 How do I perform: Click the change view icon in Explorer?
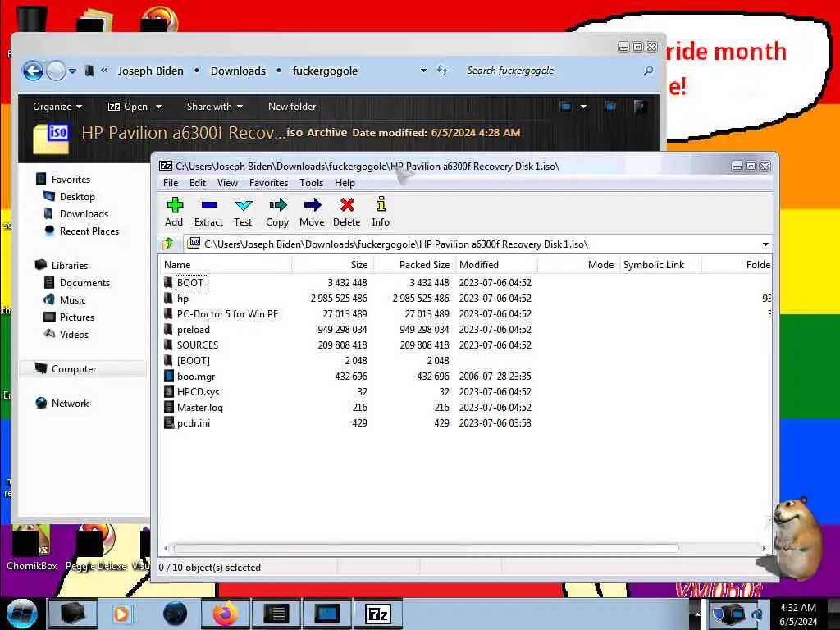566,107
